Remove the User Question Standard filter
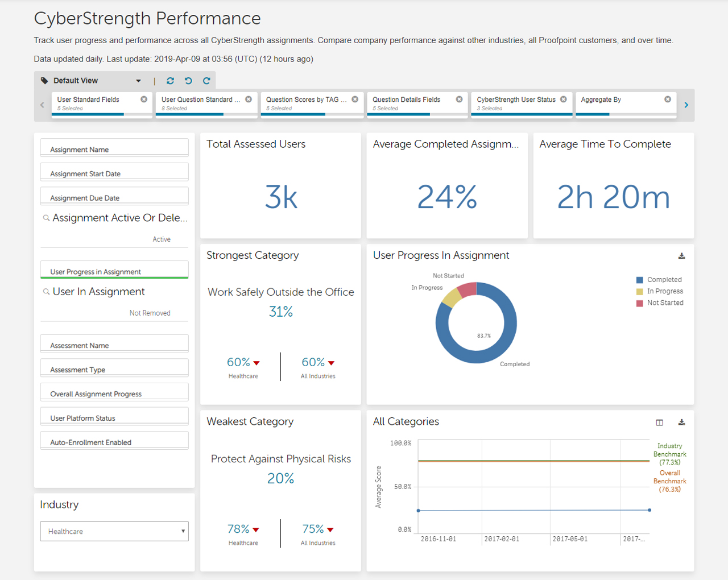The image size is (728, 580). 249,99
